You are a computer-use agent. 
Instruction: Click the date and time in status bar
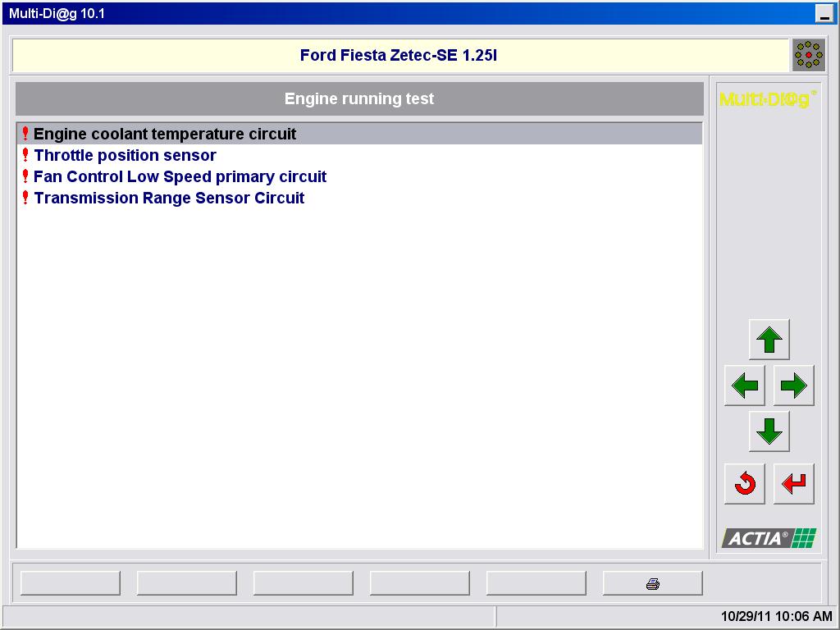[x=776, y=616]
